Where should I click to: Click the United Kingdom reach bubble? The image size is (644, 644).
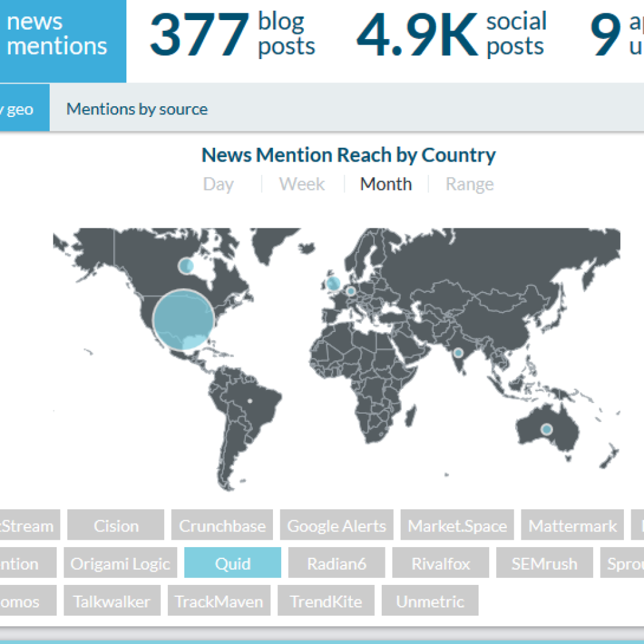(333, 283)
